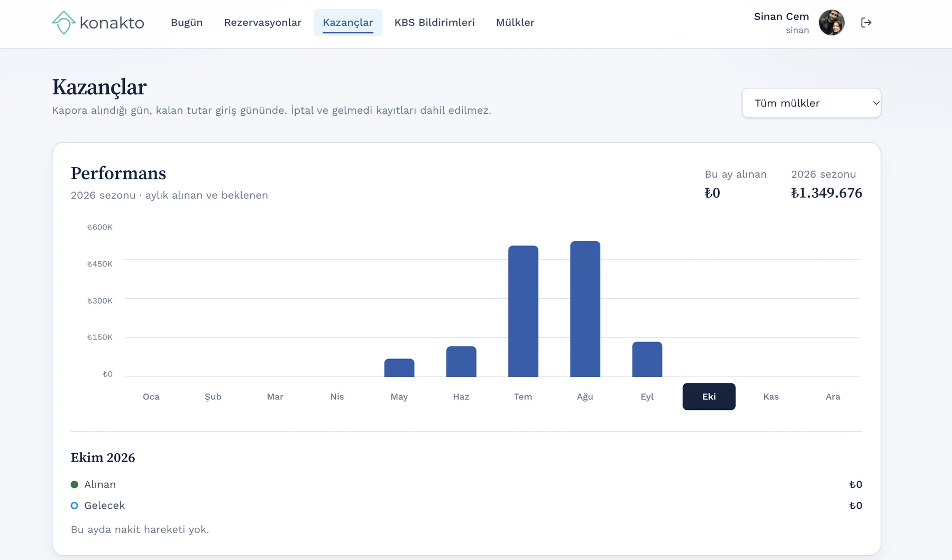Select the Nis month button
This screenshot has width=952, height=560.
click(x=337, y=397)
